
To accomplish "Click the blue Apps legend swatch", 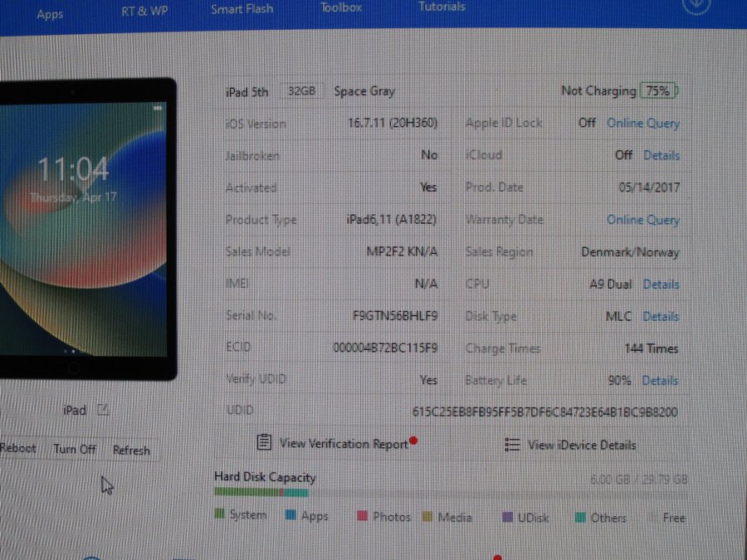I will point(290,514).
